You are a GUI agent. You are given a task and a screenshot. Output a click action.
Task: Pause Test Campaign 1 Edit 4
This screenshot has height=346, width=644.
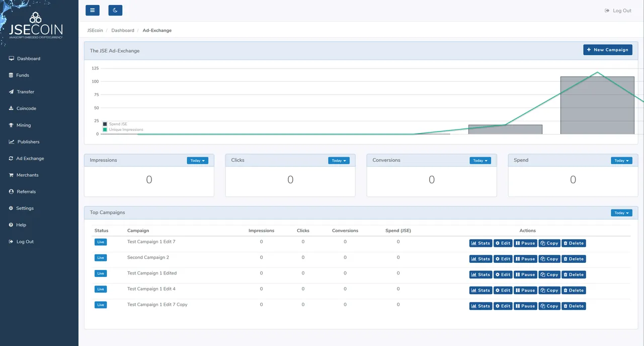click(525, 290)
